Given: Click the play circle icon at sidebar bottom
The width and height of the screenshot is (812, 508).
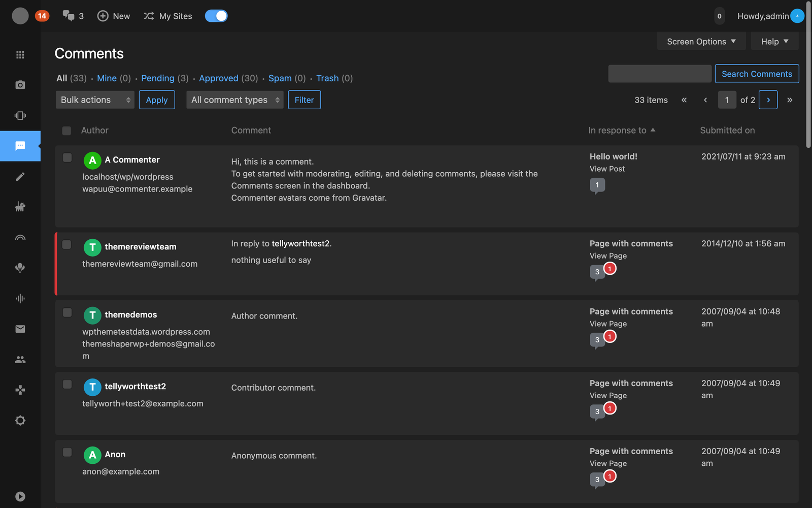Looking at the screenshot, I should tap(20, 496).
